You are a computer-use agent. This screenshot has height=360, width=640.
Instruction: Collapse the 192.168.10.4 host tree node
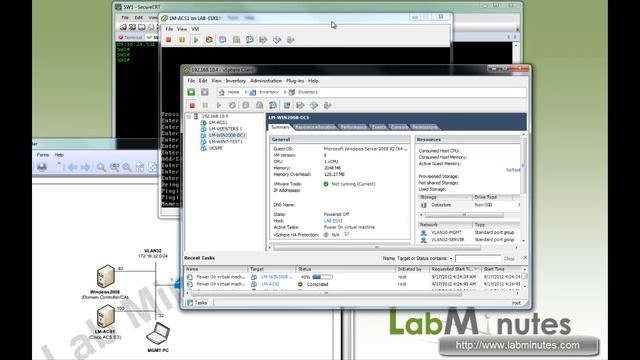coord(189,116)
